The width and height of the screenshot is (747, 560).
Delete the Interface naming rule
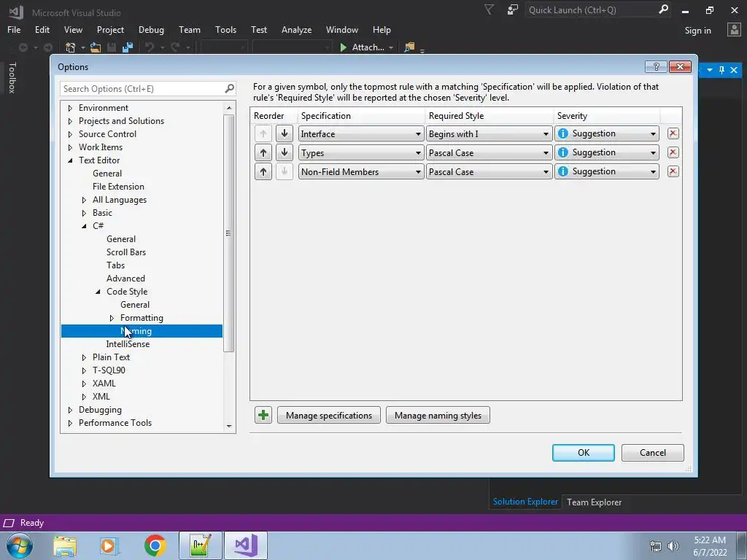(x=673, y=133)
